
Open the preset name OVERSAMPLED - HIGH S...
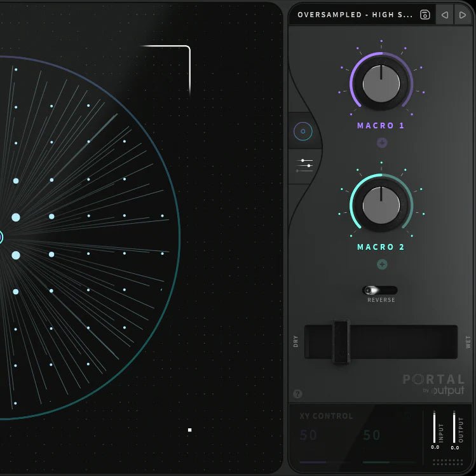(355, 15)
